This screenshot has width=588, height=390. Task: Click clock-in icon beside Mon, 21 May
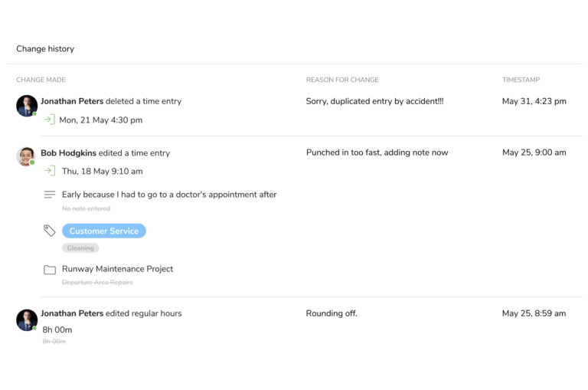50,120
